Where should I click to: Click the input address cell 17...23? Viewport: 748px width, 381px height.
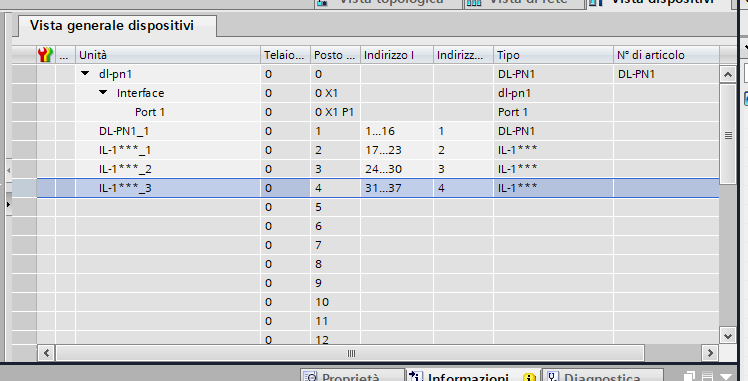click(x=397, y=150)
